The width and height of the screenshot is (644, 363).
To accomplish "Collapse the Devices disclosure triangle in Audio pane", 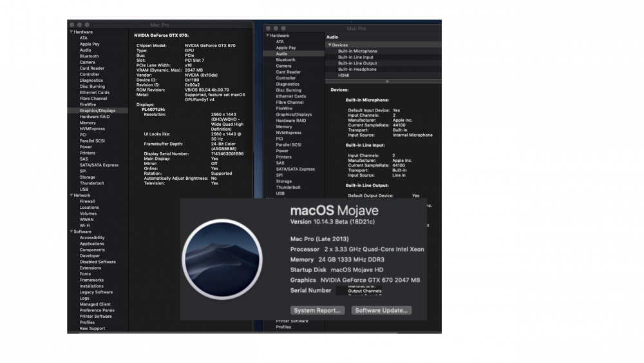I will point(329,44).
